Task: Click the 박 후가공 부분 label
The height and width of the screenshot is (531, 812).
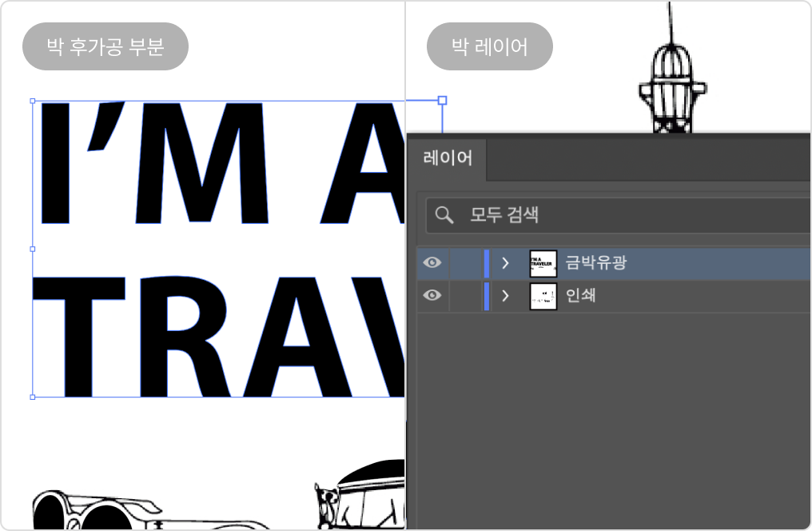Action: tap(105, 46)
